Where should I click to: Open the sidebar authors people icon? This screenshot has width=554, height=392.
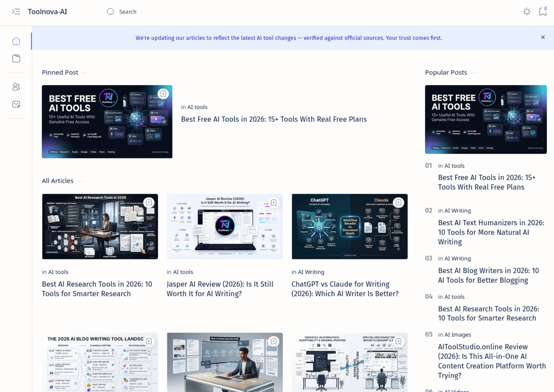click(x=16, y=87)
